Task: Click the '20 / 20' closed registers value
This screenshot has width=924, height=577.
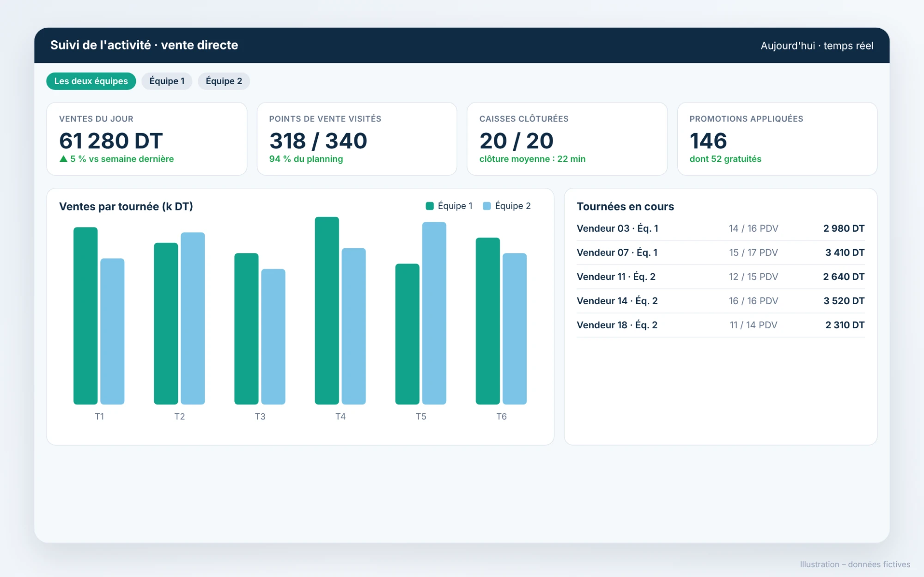Action: 517,141
